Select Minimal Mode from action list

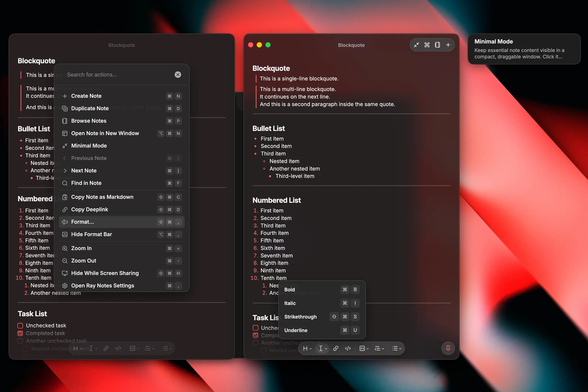point(122,146)
